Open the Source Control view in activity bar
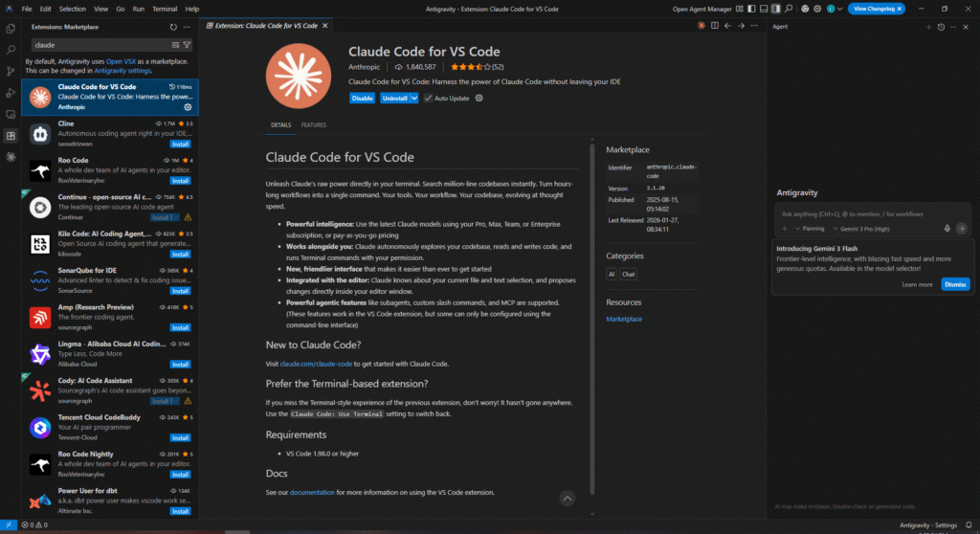 (x=11, y=71)
